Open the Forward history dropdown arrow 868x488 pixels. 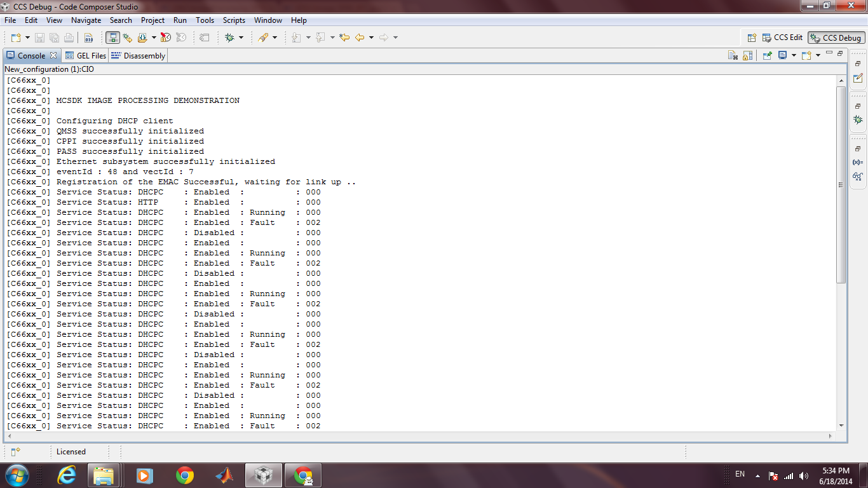[x=395, y=37]
